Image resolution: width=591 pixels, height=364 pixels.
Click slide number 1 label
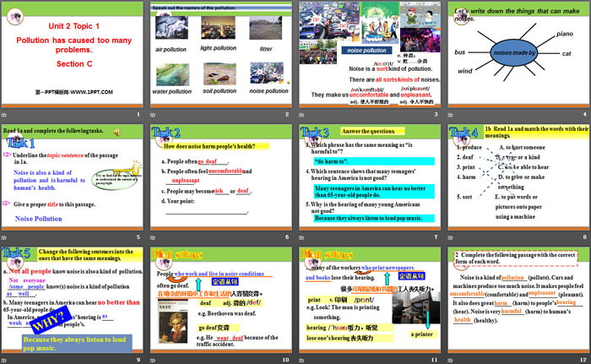[138, 114]
